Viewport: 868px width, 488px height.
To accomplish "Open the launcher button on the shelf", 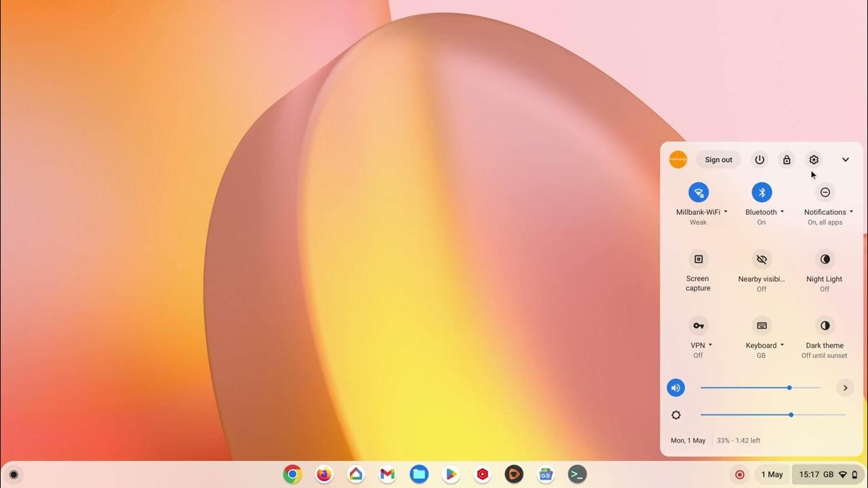I will point(14,474).
